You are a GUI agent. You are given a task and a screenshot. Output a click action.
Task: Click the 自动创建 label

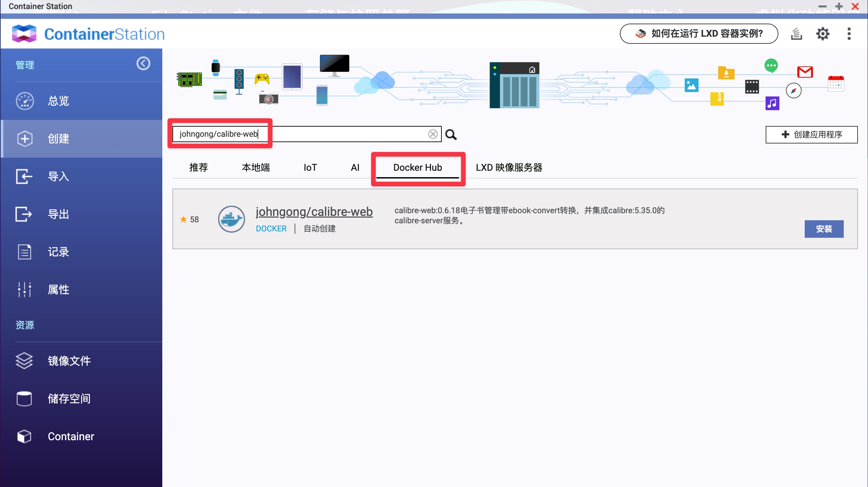320,228
